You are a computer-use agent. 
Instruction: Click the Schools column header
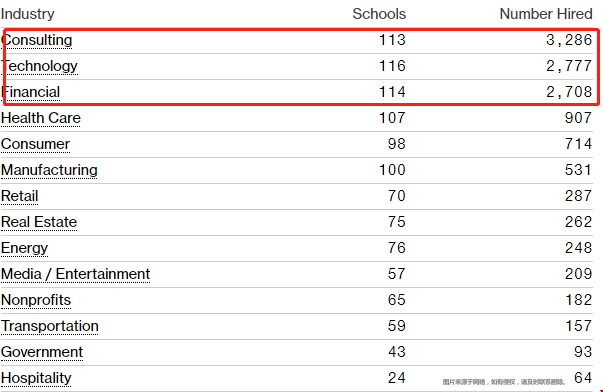[x=379, y=14]
